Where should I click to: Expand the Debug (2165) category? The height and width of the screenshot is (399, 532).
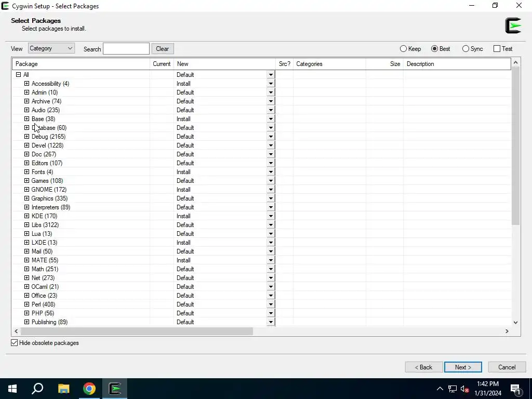(27, 137)
